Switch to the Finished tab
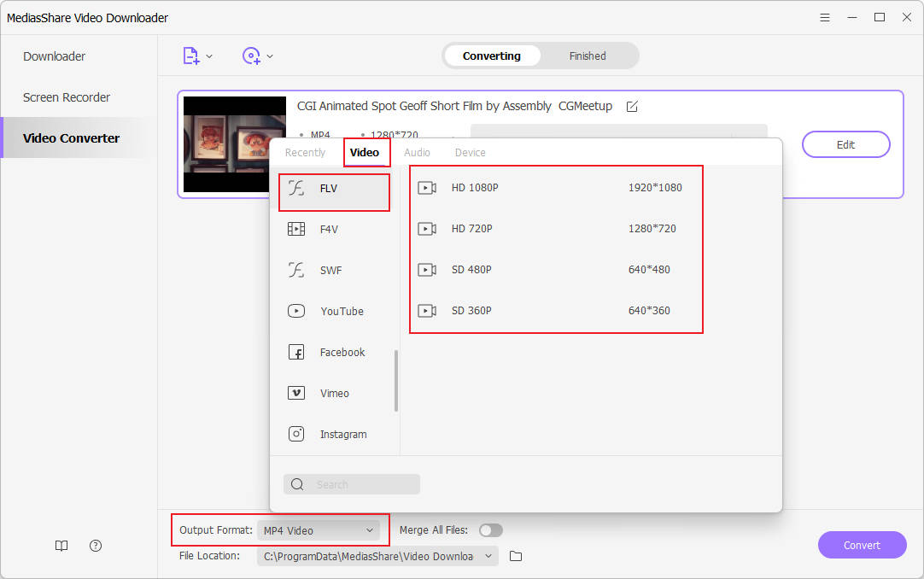Image resolution: width=924 pixels, height=579 pixels. [x=588, y=56]
